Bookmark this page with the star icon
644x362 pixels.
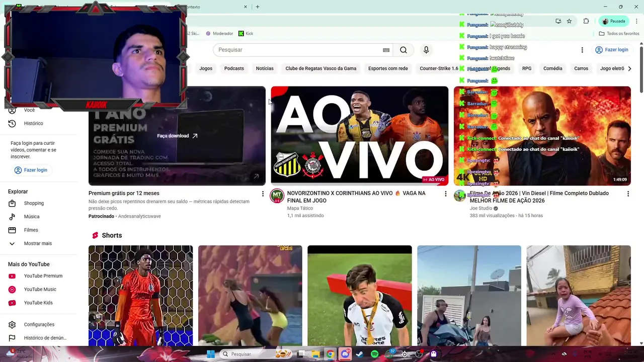pos(569,21)
